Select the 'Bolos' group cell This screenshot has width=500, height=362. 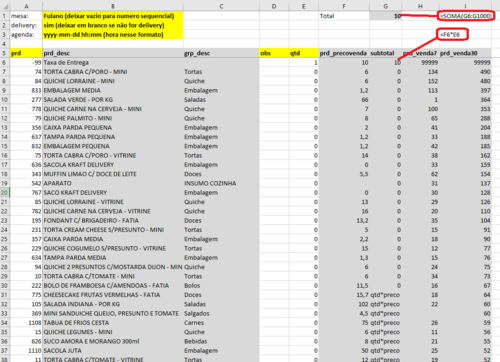coord(221,286)
